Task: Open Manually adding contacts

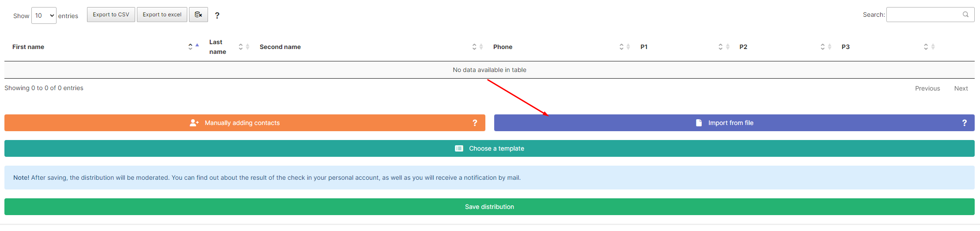Action: coord(242,123)
